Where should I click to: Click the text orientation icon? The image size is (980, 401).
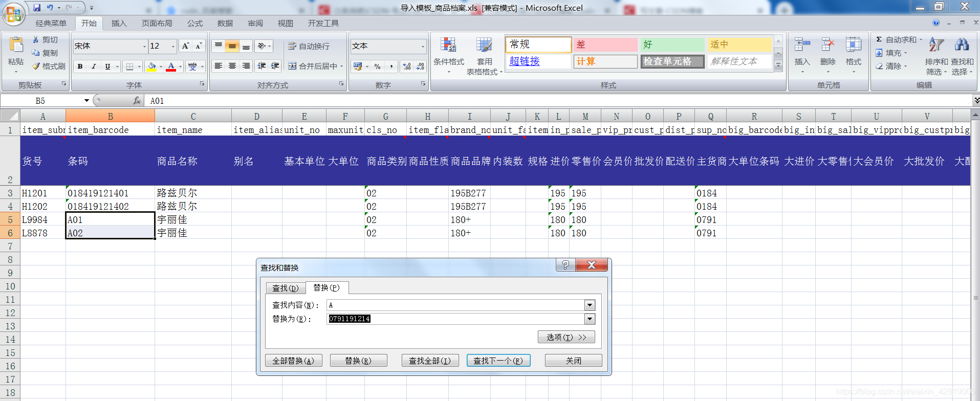click(262, 46)
